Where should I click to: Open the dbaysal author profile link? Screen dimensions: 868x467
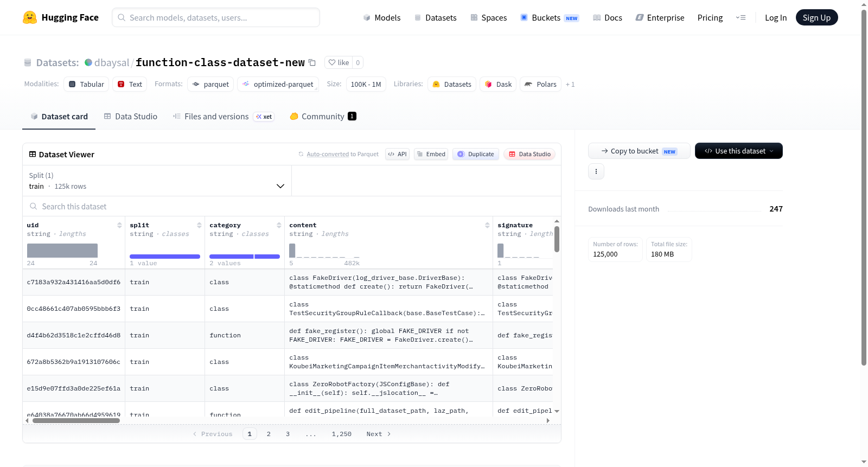click(112, 62)
